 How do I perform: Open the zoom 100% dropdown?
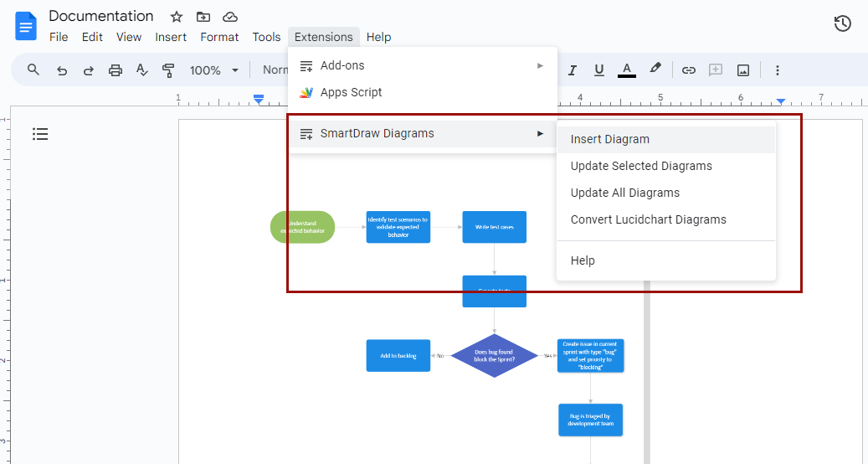(x=214, y=70)
